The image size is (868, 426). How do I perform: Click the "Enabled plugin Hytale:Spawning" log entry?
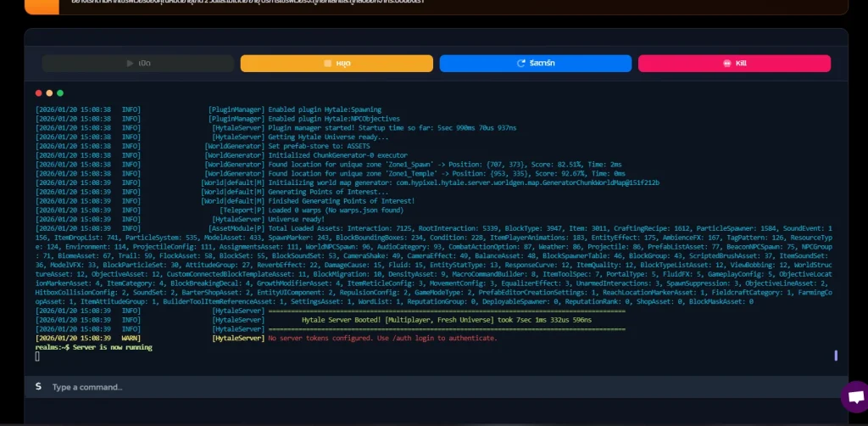[x=325, y=109]
